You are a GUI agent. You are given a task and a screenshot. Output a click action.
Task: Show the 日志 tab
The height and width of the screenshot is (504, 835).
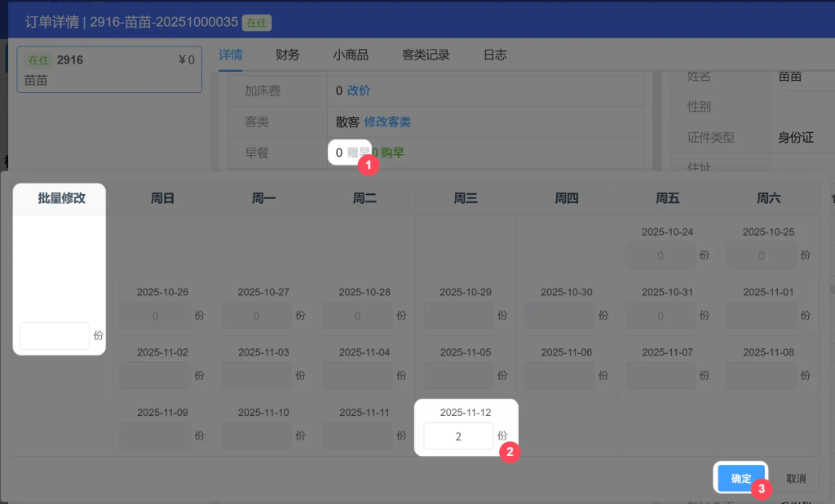click(x=495, y=55)
